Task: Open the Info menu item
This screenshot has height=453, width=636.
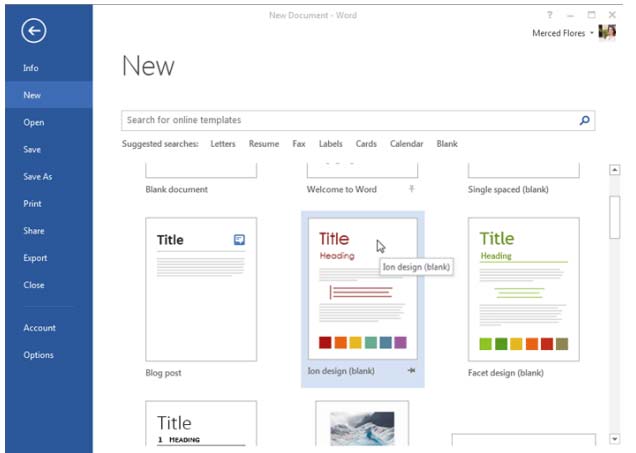Action: point(32,69)
